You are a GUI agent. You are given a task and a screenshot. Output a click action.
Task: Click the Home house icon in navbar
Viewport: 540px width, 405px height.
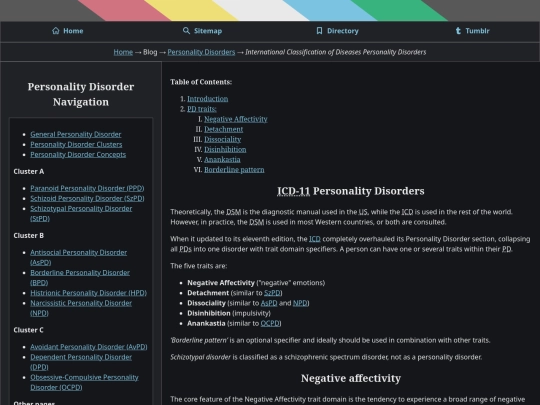click(56, 31)
